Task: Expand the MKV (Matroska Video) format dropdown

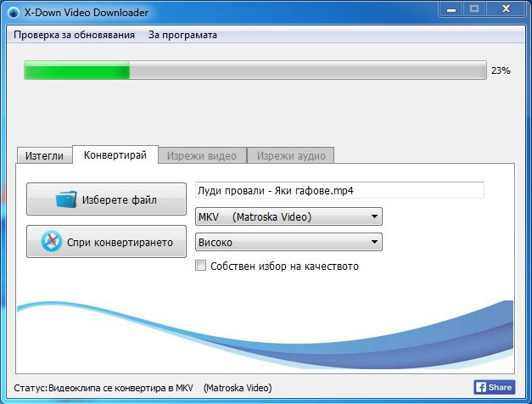Action: (288, 216)
